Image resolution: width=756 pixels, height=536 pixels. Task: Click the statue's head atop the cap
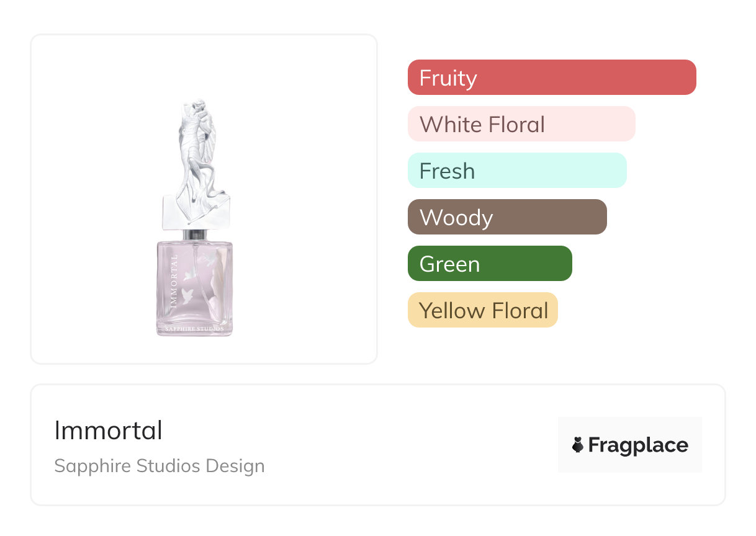coord(199,107)
